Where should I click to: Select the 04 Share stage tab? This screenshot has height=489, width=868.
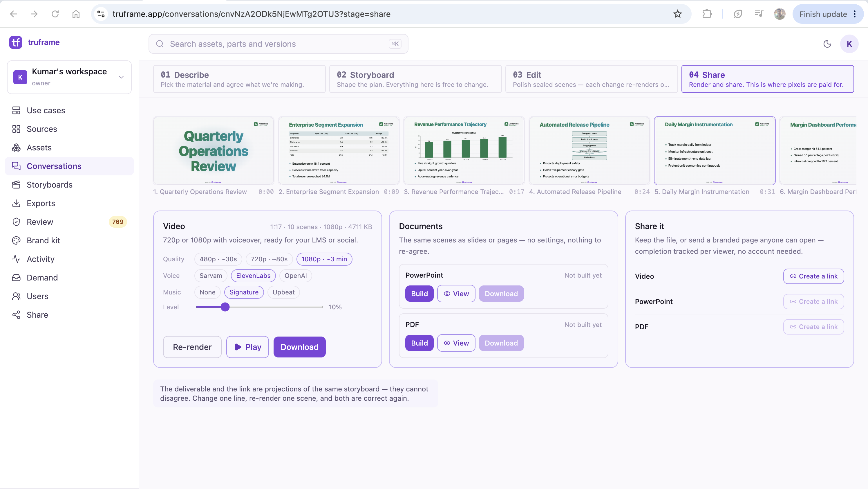tap(768, 79)
